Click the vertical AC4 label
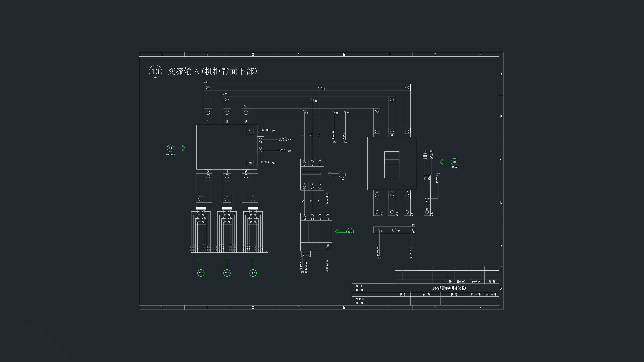Viewport: 644px width, 362px height. 397,214
